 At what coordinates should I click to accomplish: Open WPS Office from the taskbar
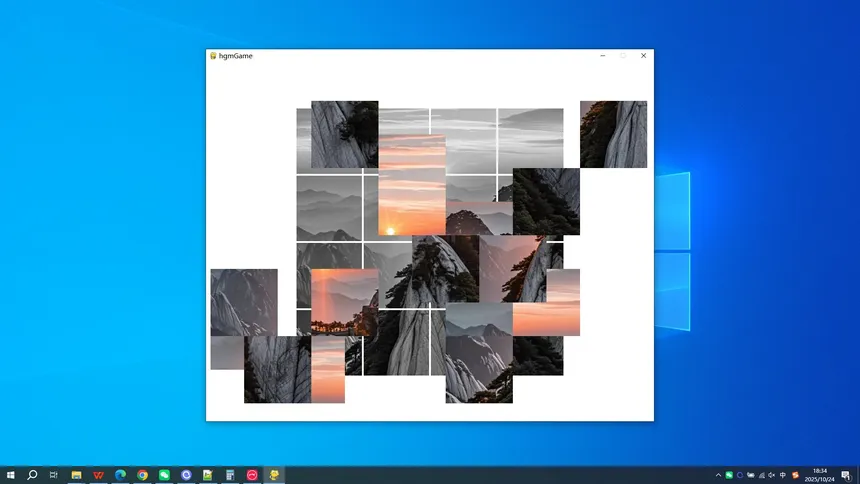pos(98,475)
